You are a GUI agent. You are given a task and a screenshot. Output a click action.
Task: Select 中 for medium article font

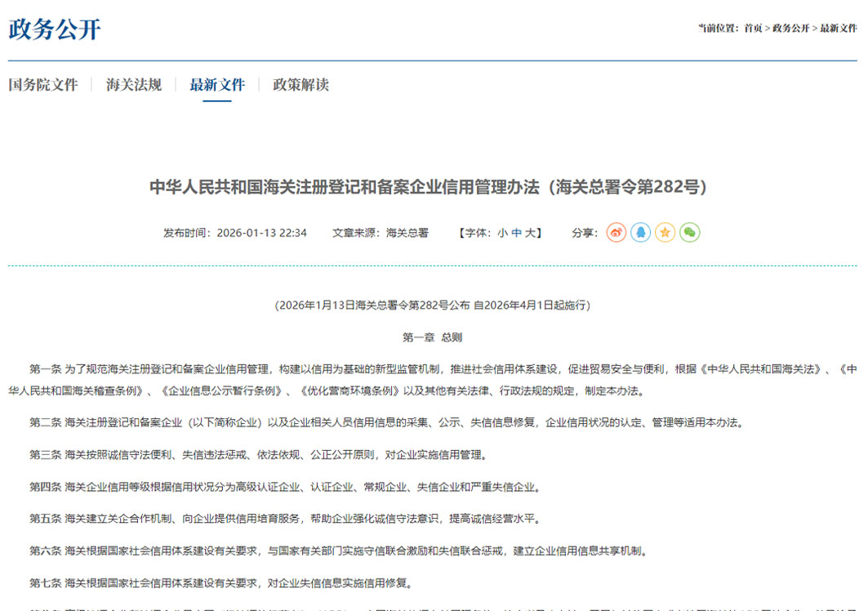click(x=516, y=233)
